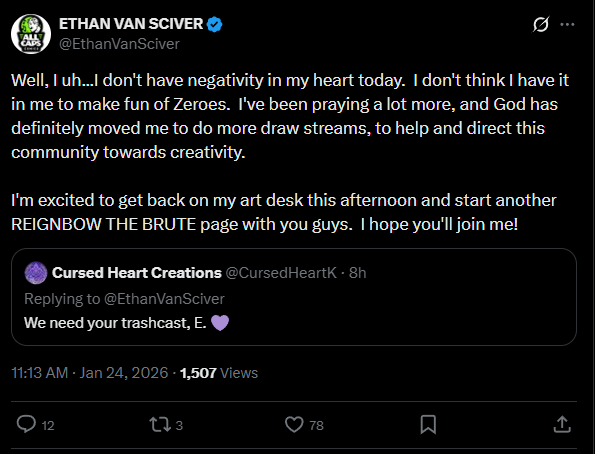
Task: Bookmark this post
Action: pyautogui.click(x=428, y=424)
